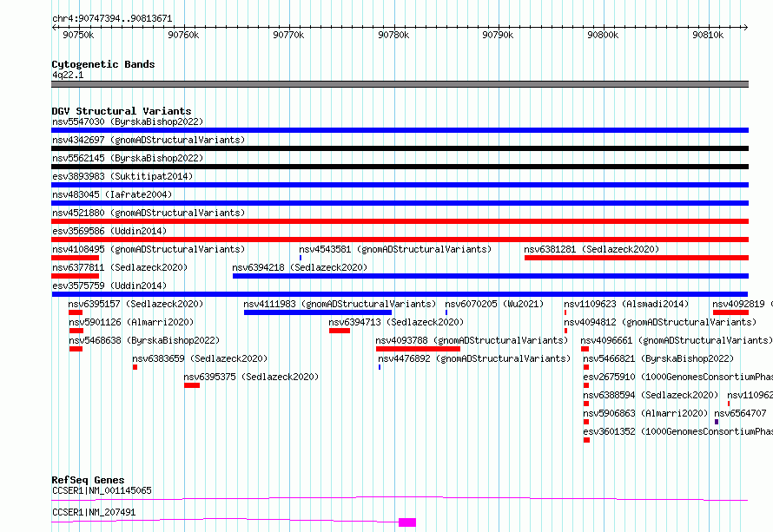This screenshot has width=773, height=532.
Task: Open nsv6377811 (Sedlazeck2020) variant
Action: [x=120, y=267]
